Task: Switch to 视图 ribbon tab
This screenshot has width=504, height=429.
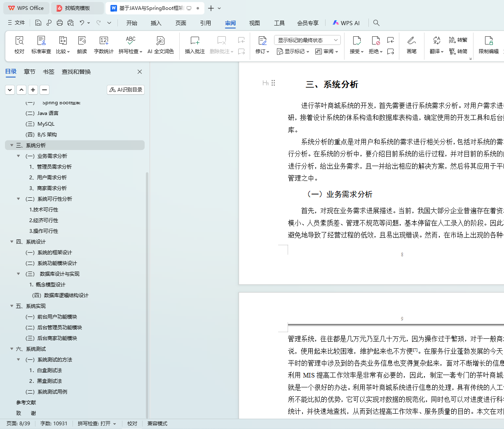Action: pos(255,23)
